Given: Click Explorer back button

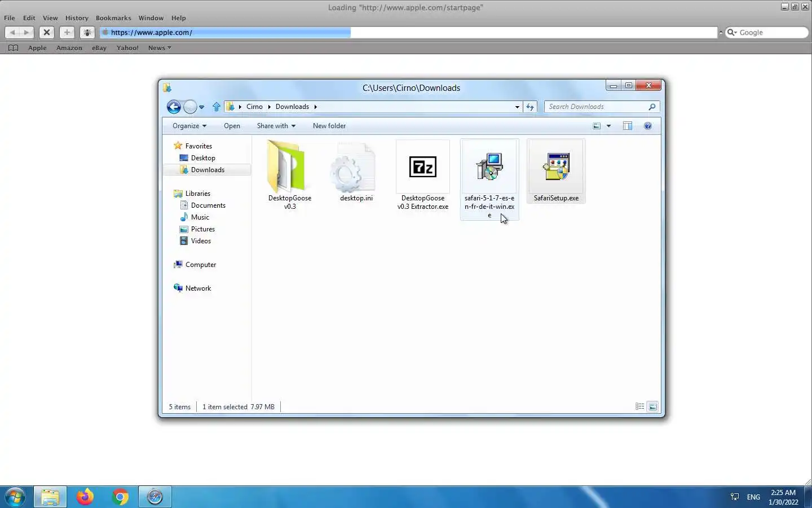Looking at the screenshot, I should 174,107.
